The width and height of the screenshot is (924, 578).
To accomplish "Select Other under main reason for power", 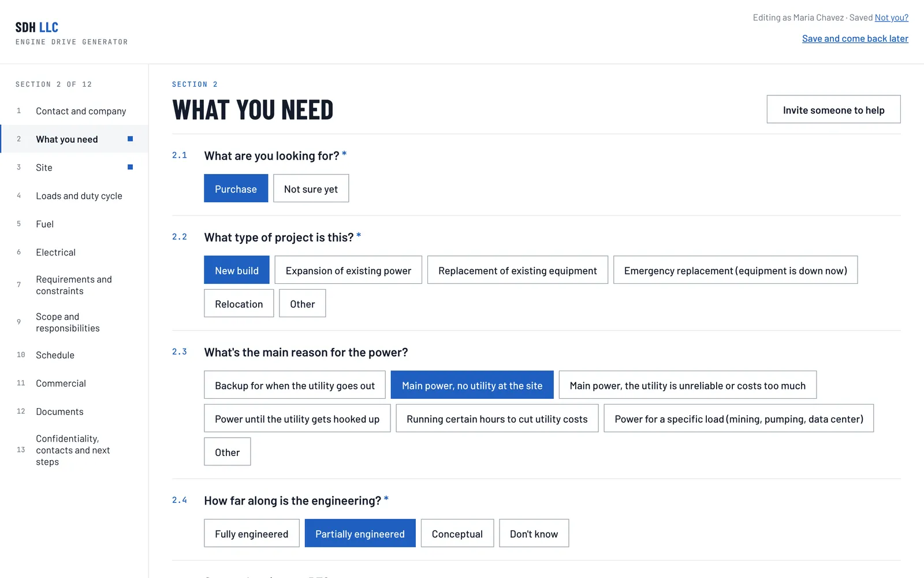I will 227,452.
